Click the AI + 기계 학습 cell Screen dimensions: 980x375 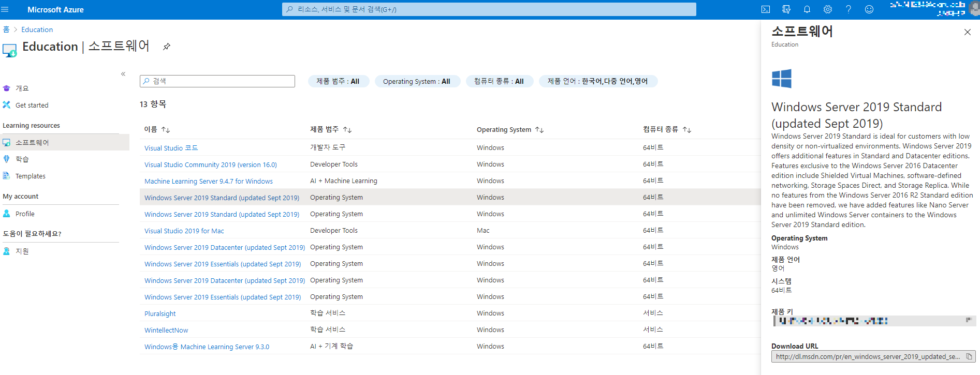332,346
